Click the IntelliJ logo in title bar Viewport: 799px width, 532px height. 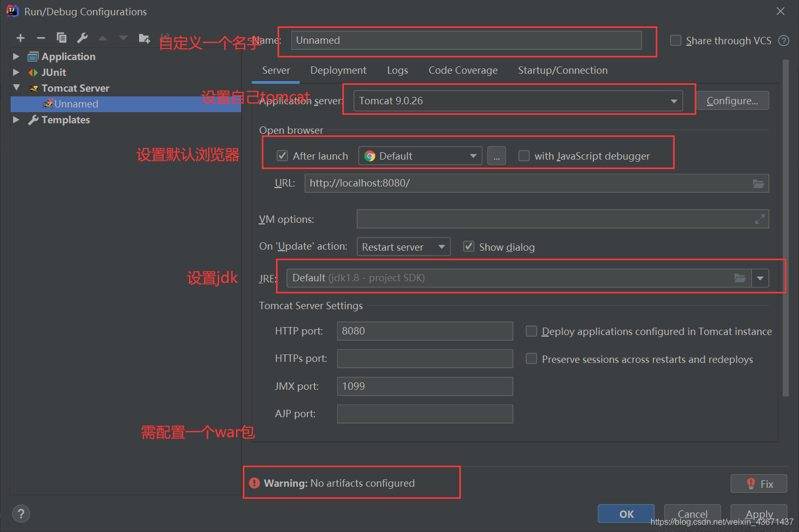[x=13, y=11]
